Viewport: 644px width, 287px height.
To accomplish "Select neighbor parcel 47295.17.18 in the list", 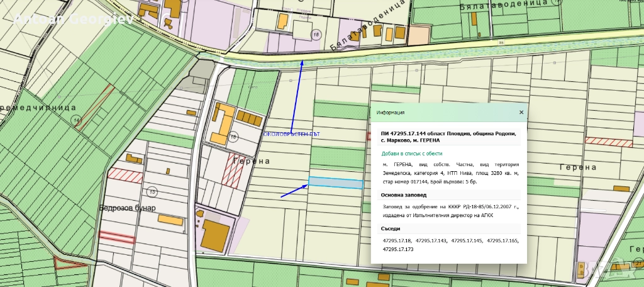I will pos(396,240).
